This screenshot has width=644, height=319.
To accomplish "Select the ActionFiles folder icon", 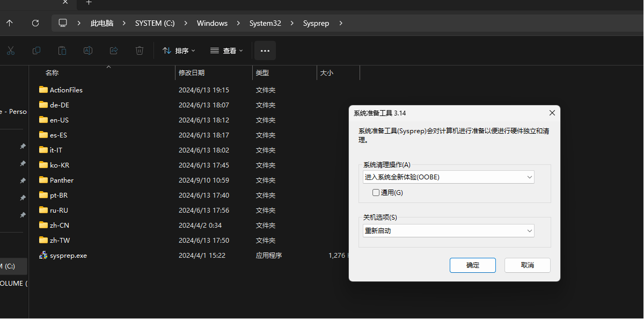I will (x=43, y=90).
